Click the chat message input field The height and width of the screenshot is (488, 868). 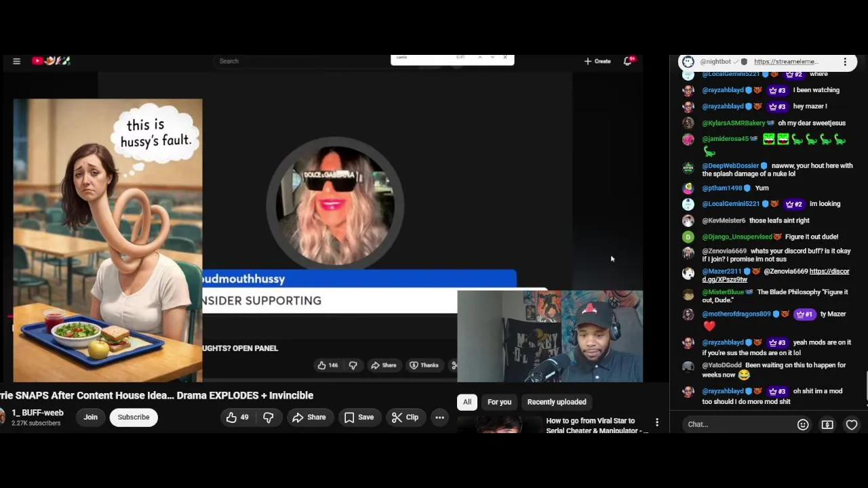(x=738, y=424)
